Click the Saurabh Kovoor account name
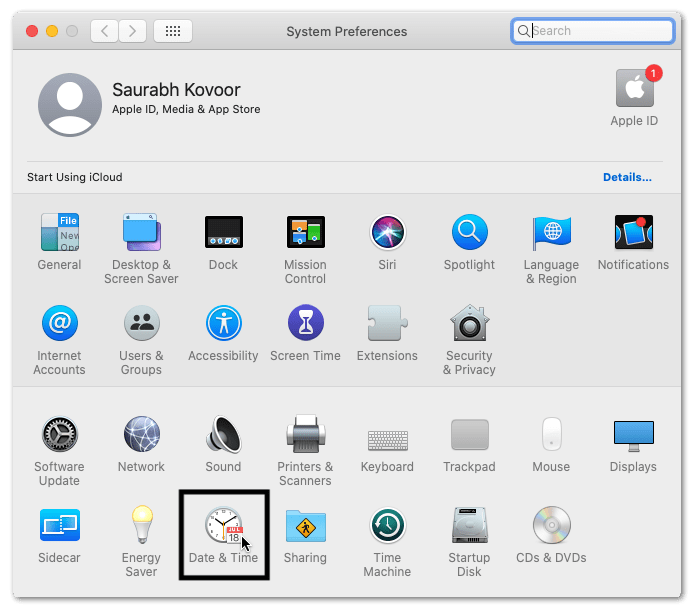 pos(176,90)
